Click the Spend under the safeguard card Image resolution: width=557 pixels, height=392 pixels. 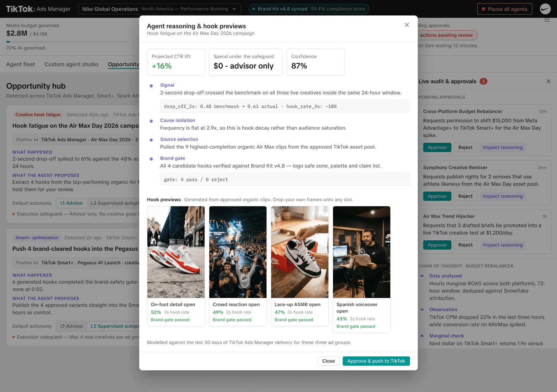pyautogui.click(x=246, y=62)
